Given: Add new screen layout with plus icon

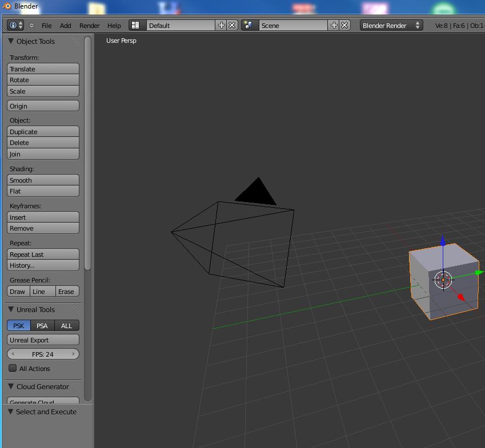Looking at the screenshot, I should (x=222, y=25).
